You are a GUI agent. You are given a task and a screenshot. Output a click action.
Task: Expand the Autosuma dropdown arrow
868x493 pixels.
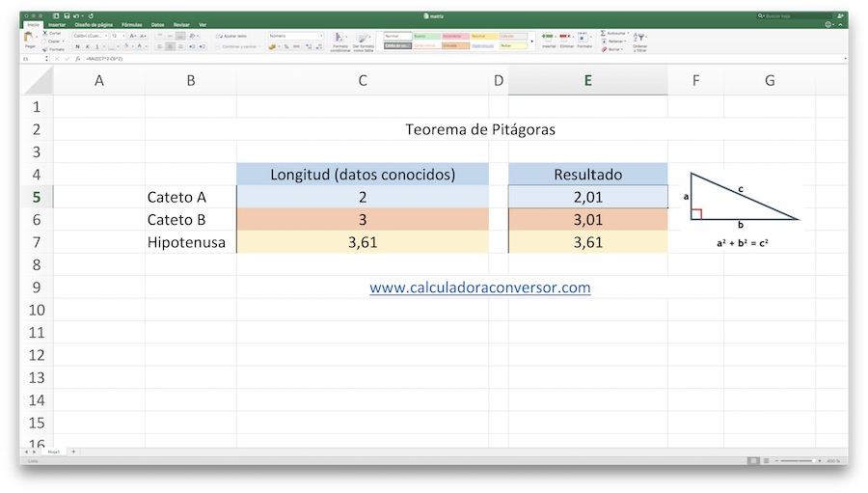pyautogui.click(x=628, y=33)
